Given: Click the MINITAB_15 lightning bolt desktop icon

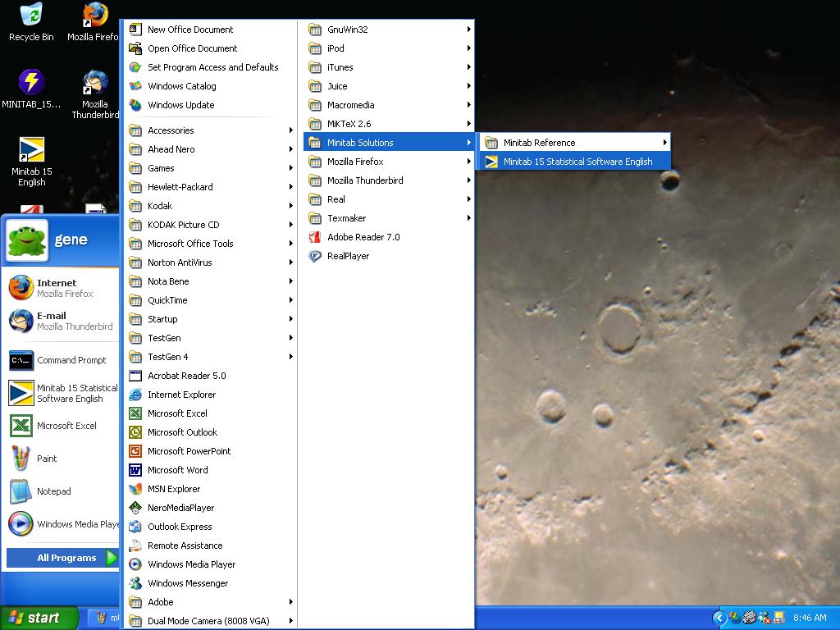Looking at the screenshot, I should pyautogui.click(x=31, y=83).
